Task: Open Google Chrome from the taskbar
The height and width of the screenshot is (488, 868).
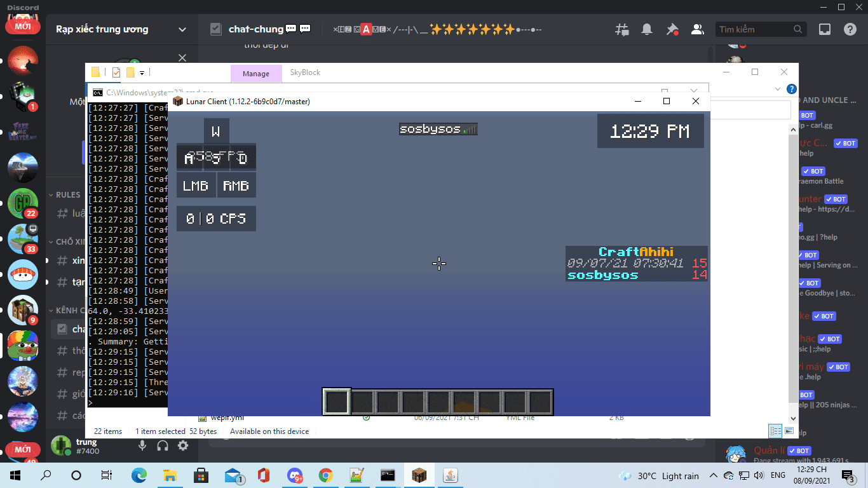Action: (325, 475)
